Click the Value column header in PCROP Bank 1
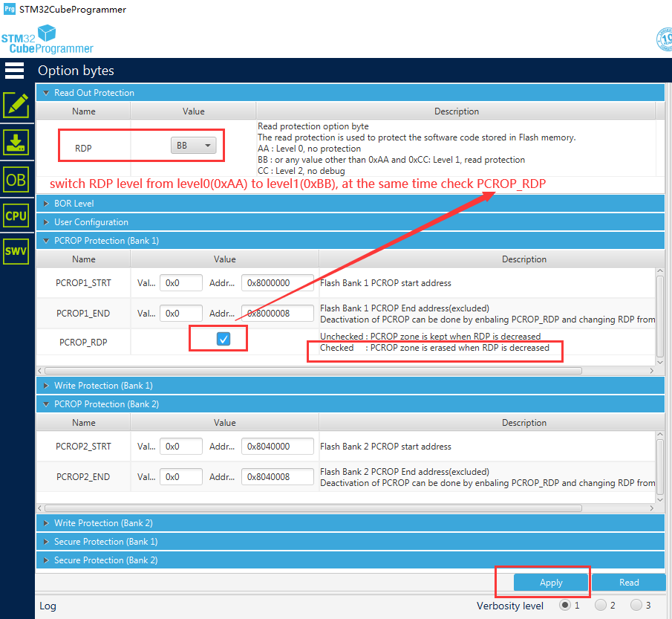The image size is (672, 619). coord(224,259)
